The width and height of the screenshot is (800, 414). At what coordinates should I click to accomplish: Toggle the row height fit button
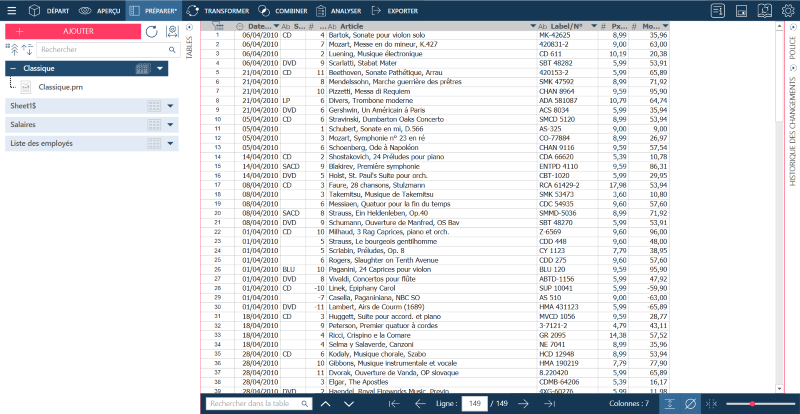(x=669, y=404)
